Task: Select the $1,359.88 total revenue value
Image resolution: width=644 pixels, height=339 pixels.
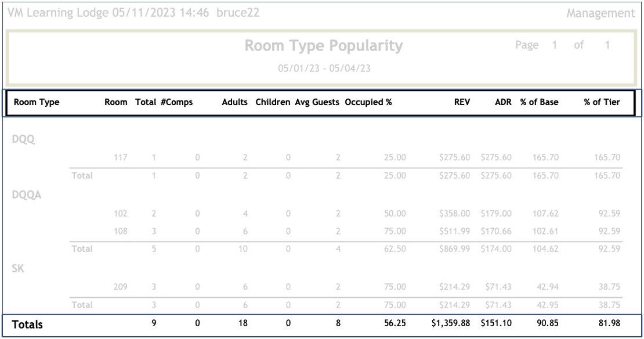Action: pos(450,324)
